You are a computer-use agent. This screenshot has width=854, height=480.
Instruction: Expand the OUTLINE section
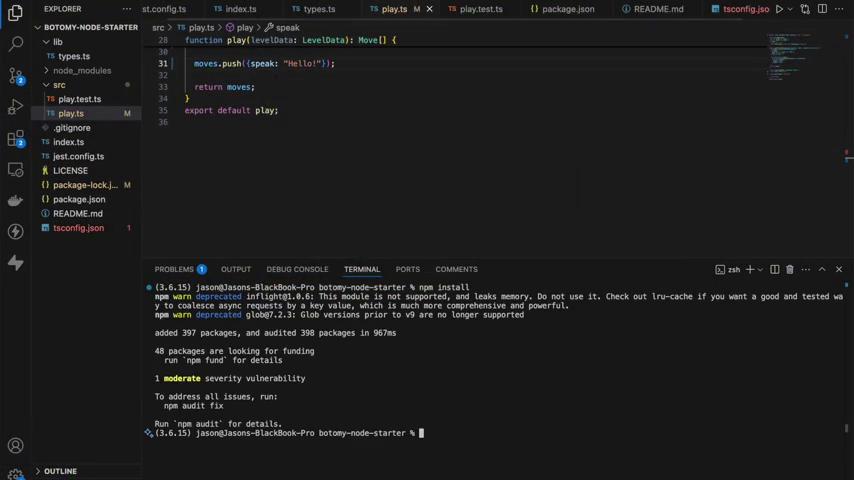(60, 471)
